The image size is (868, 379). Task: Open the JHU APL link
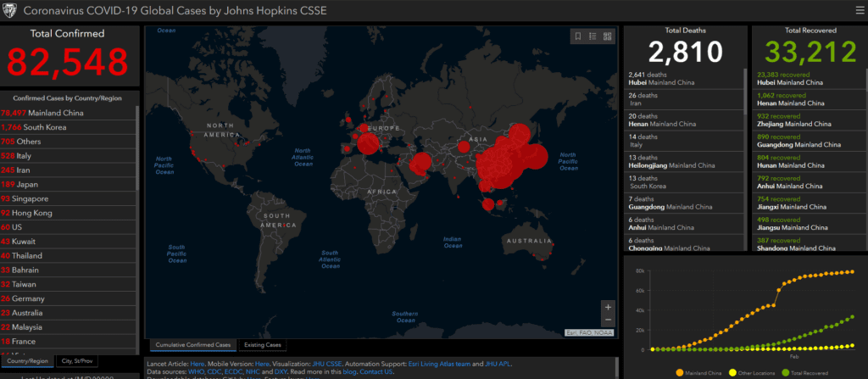498,364
